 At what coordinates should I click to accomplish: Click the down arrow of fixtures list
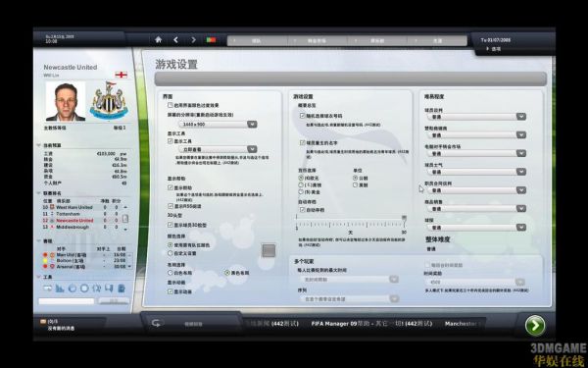(x=129, y=266)
